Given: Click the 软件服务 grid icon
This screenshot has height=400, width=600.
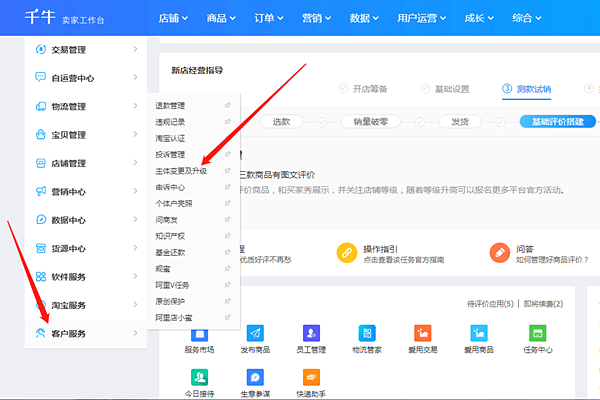Looking at the screenshot, I should [x=41, y=277].
